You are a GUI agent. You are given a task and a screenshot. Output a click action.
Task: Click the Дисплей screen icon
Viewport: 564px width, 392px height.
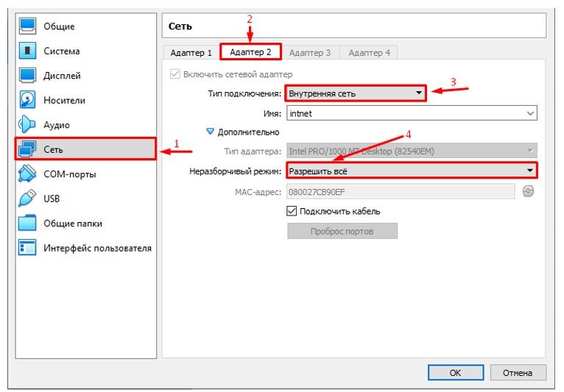[27, 76]
